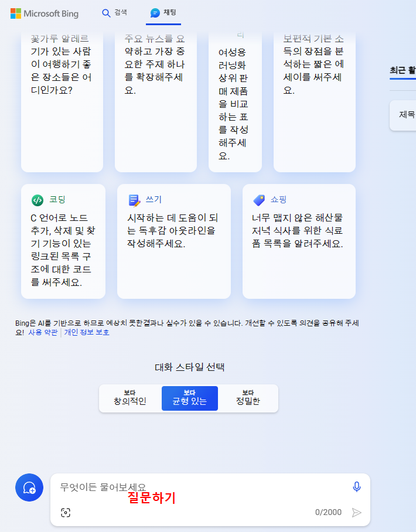The image size is (416, 532).
Task: Select the 보다 창의적인 conversation style
Action: (x=130, y=398)
